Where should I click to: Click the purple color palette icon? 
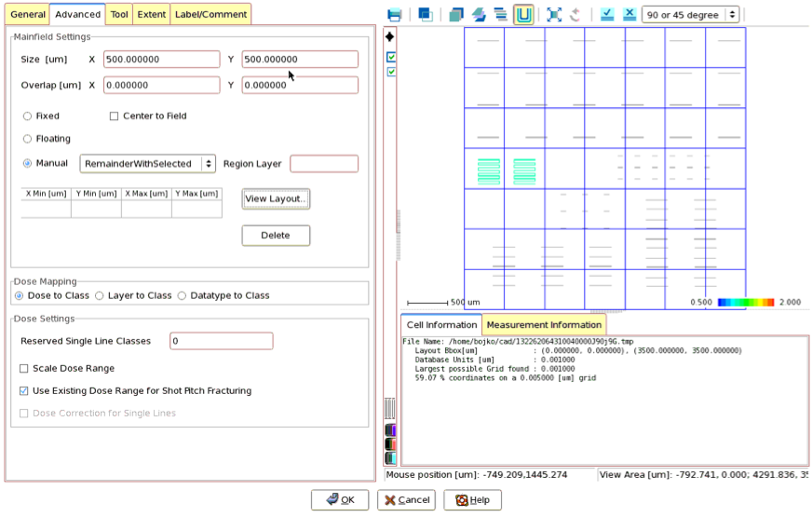point(390,430)
